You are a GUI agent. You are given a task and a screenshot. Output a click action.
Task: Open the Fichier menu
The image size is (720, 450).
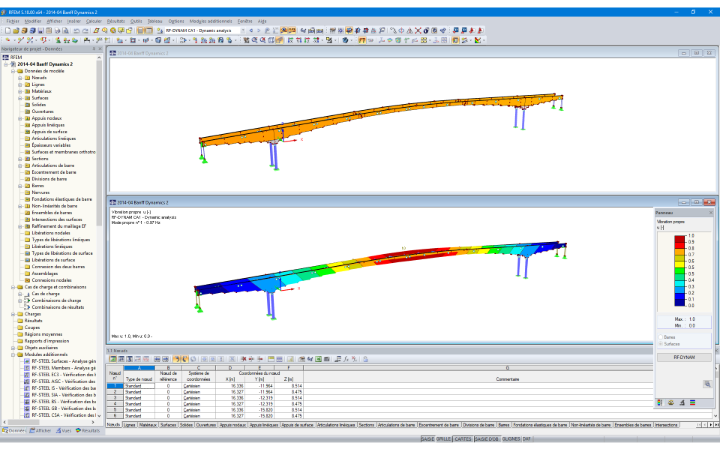(x=13, y=21)
